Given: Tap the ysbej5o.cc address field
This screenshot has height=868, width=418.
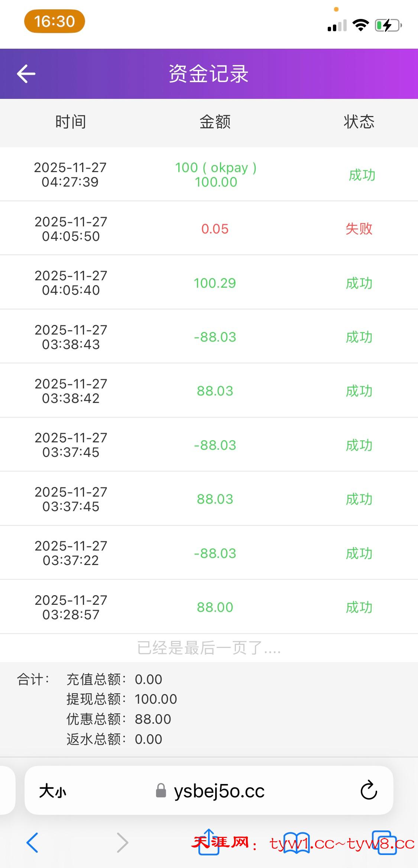Looking at the screenshot, I should (x=219, y=791).
